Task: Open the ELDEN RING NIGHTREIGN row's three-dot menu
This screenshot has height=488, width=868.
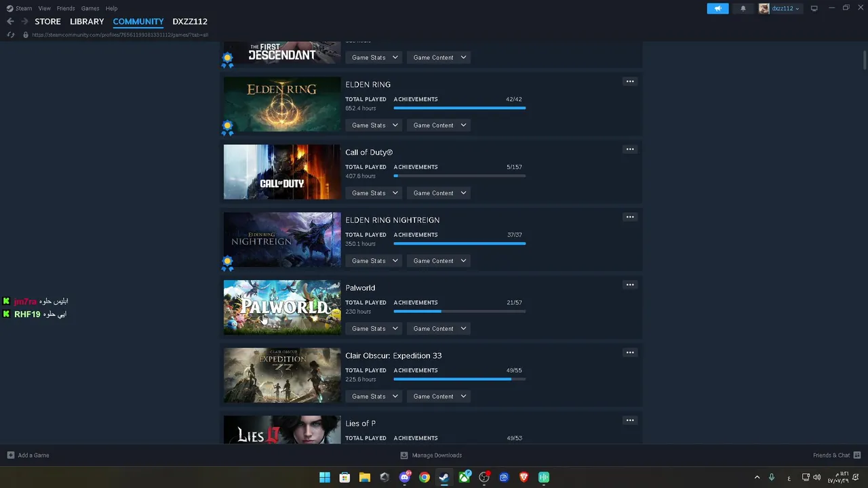Action: [x=630, y=217]
